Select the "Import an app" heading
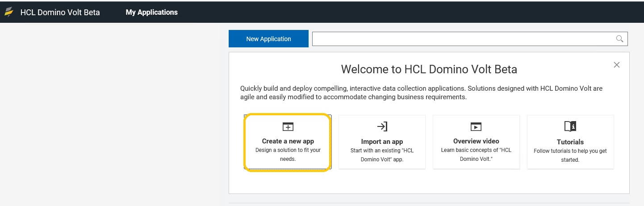 pos(382,142)
